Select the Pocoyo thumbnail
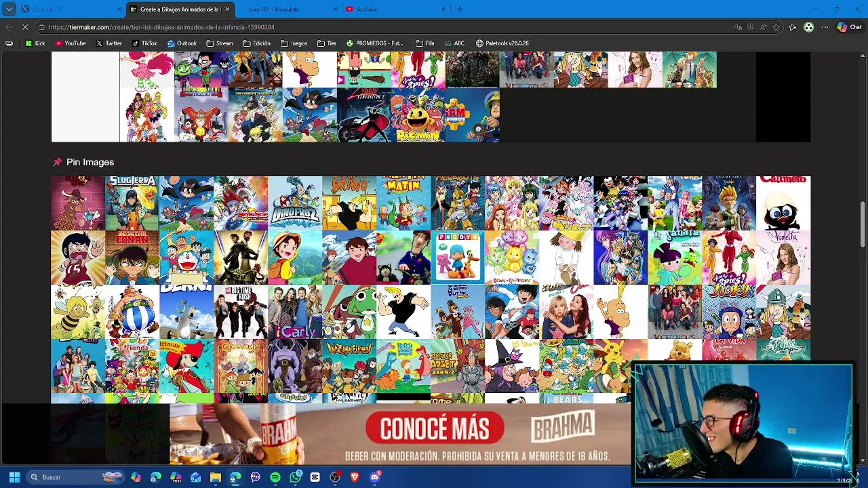Viewport: 868px width, 488px height. pyautogui.click(x=458, y=258)
